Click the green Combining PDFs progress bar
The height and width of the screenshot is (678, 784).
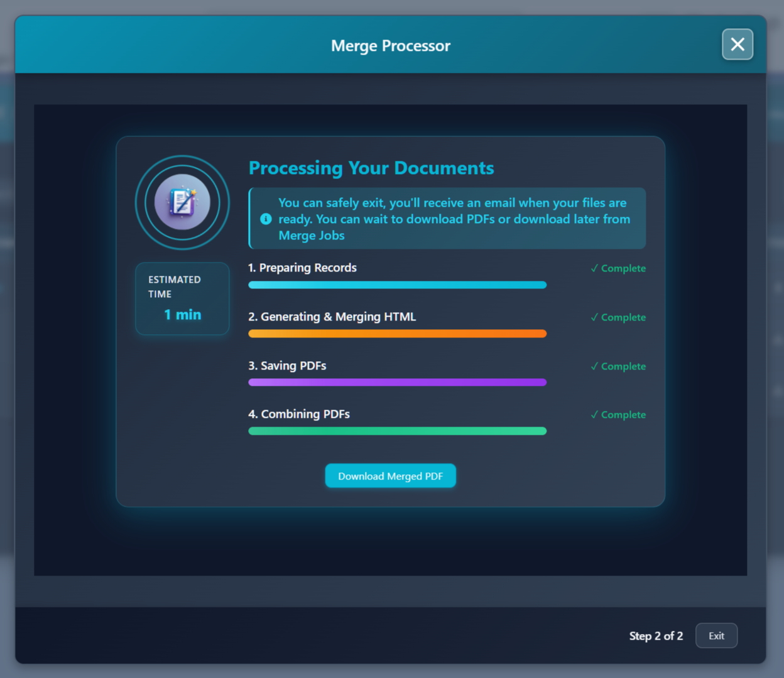point(397,431)
